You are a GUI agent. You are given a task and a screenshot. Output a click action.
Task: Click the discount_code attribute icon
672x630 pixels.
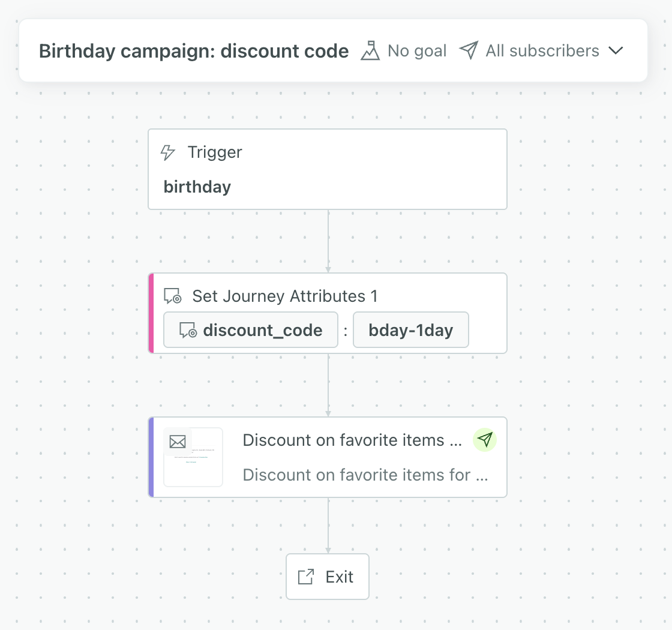pyautogui.click(x=188, y=330)
